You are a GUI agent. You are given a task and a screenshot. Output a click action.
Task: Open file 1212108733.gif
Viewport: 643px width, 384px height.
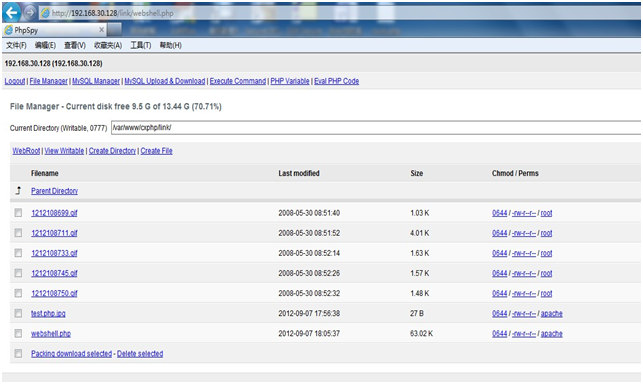tap(54, 253)
